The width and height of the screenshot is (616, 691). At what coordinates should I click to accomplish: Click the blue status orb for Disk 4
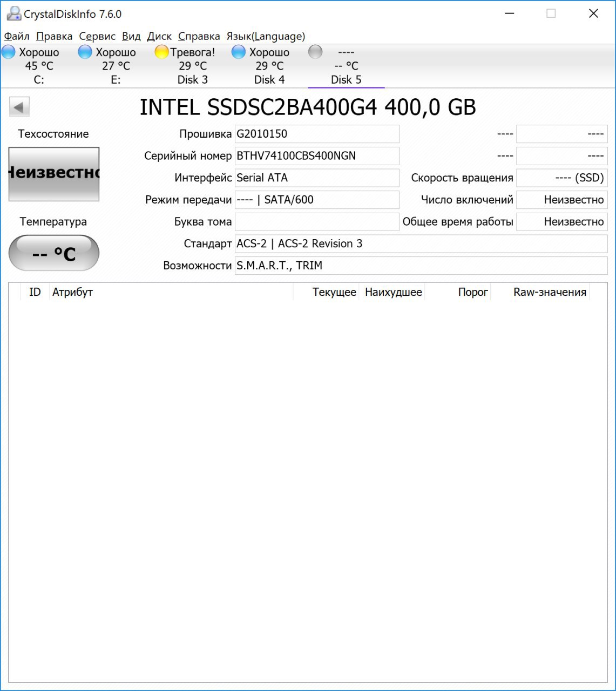click(239, 52)
